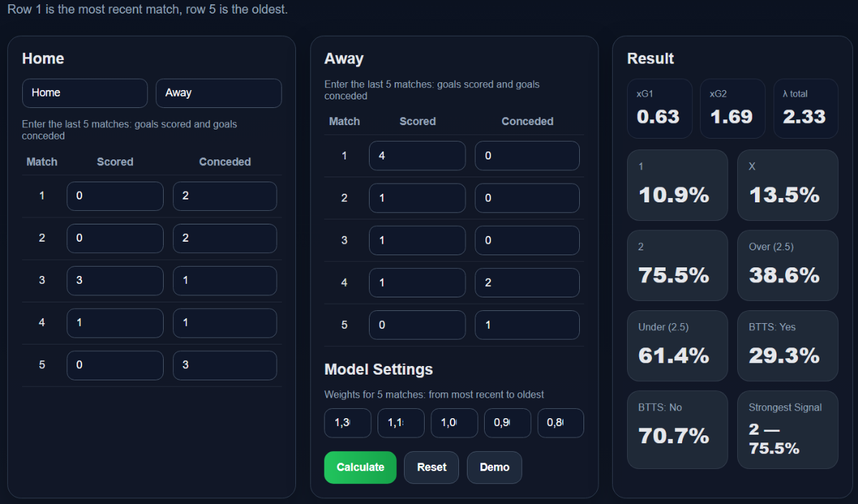Viewport: 858px width, 504px height.
Task: Select Away match 5 Scored input
Action: click(x=417, y=325)
